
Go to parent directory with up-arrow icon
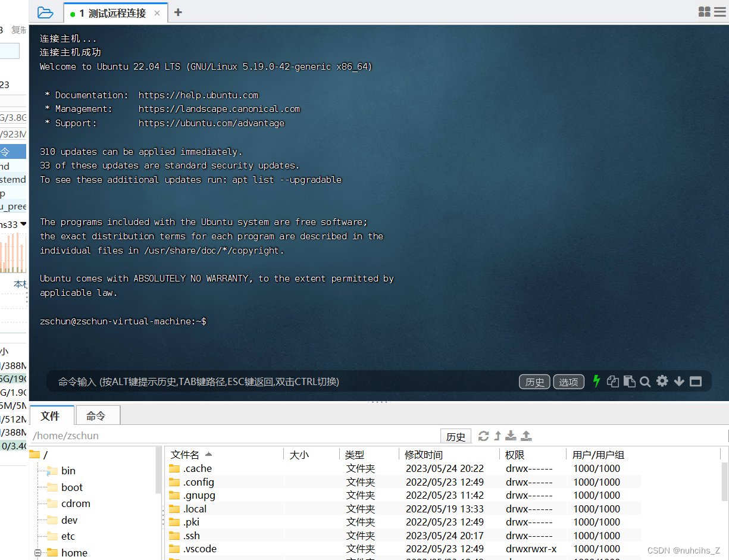point(498,436)
